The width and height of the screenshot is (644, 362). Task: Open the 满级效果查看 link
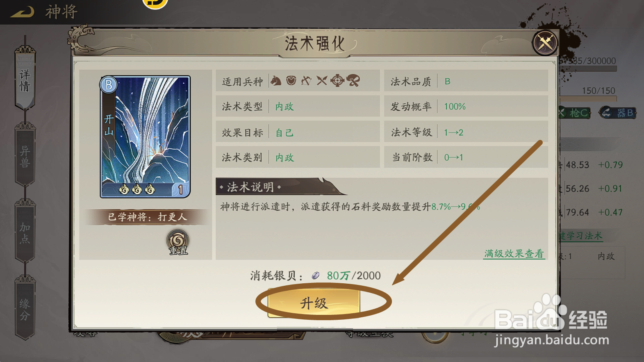pyautogui.click(x=514, y=254)
